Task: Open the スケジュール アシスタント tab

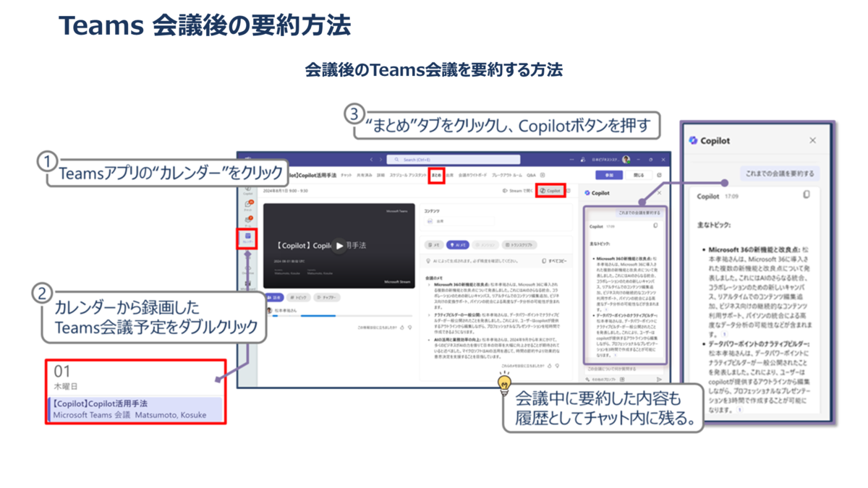Action: [x=408, y=175]
